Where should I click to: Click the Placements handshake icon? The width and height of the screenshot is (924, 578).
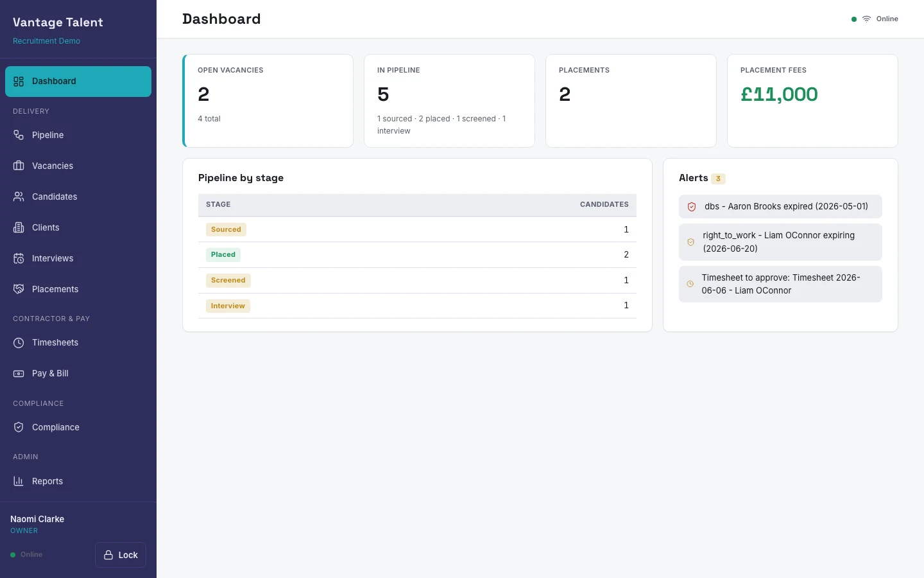[x=19, y=289]
